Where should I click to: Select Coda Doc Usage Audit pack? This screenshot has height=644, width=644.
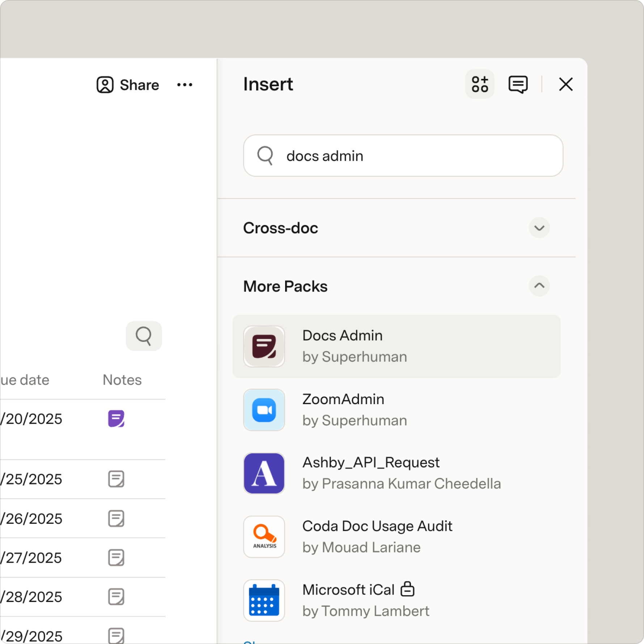point(396,537)
